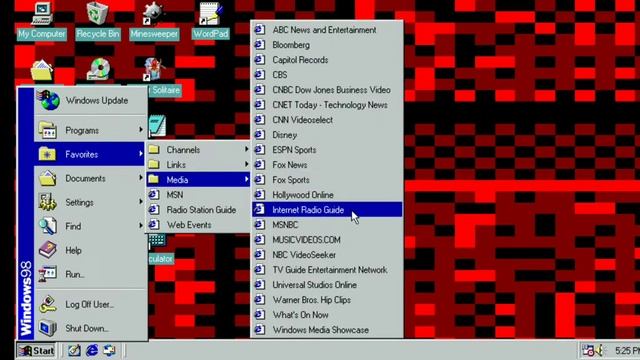Click the Run icon in Start menu
This screenshot has height=360, width=640.
47,274
